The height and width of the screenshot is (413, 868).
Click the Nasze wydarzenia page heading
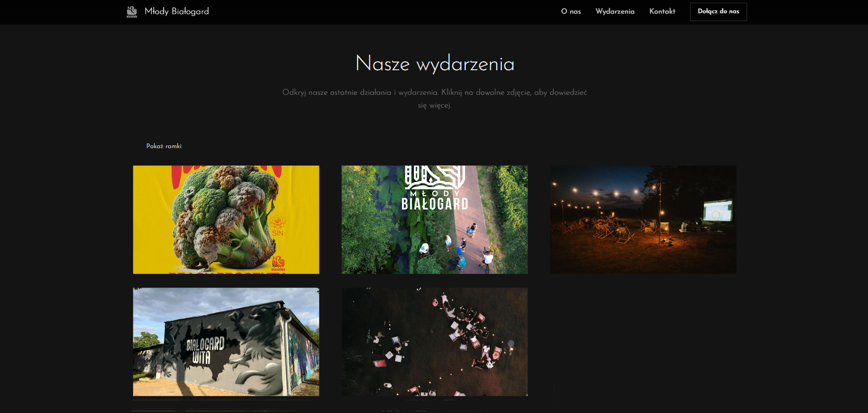(434, 64)
